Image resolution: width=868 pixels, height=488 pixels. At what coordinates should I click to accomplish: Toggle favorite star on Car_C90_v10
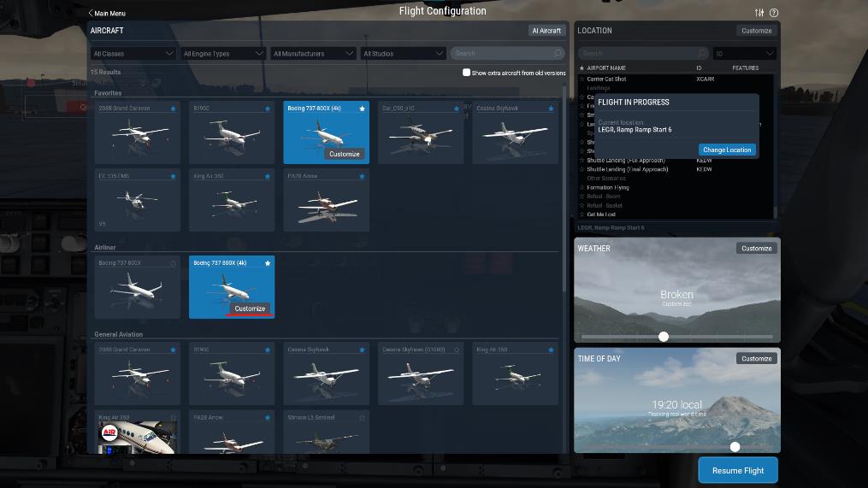[457, 109]
